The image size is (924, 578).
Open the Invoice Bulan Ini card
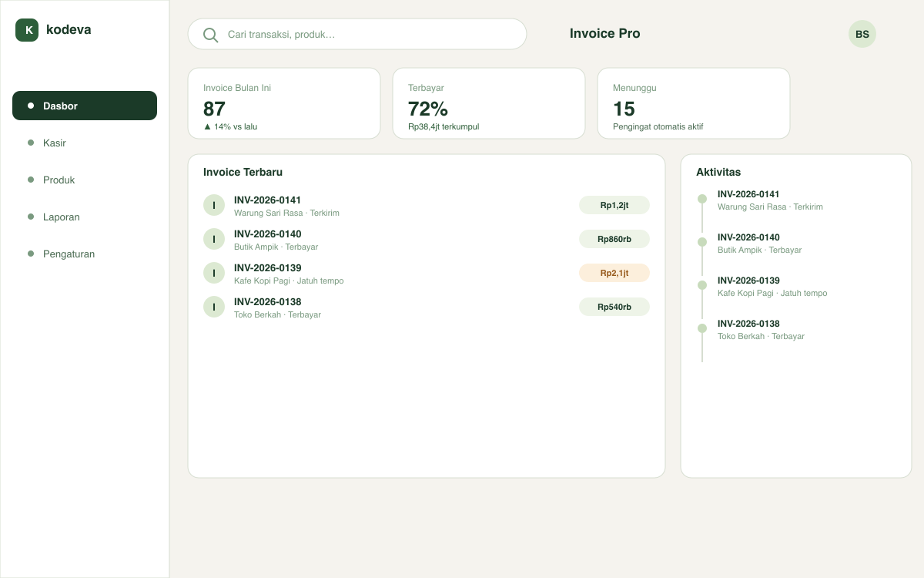coord(284,103)
